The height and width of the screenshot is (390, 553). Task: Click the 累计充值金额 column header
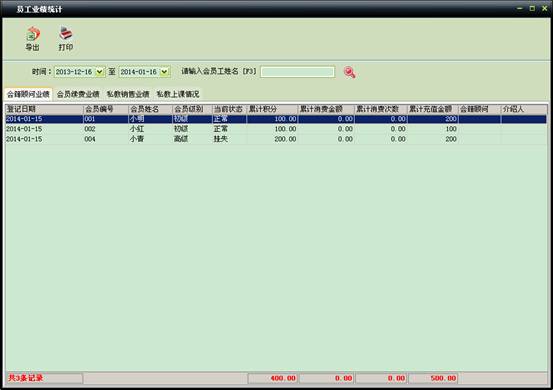(x=433, y=109)
